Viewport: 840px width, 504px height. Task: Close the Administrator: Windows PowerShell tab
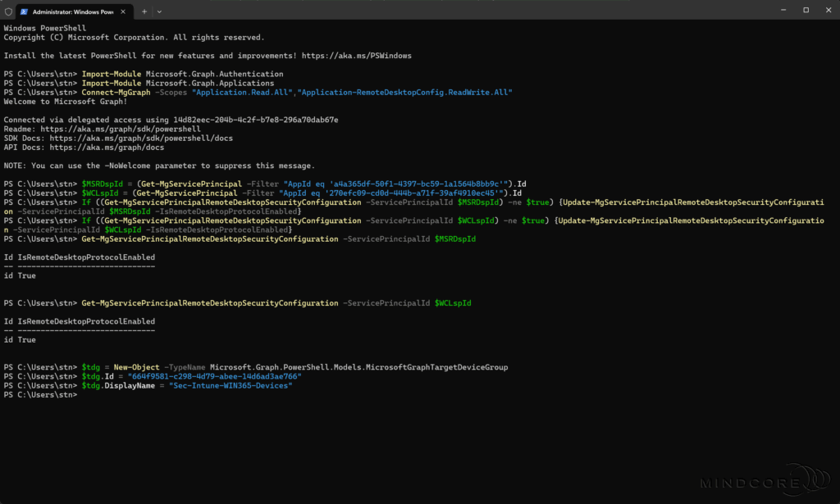[123, 11]
